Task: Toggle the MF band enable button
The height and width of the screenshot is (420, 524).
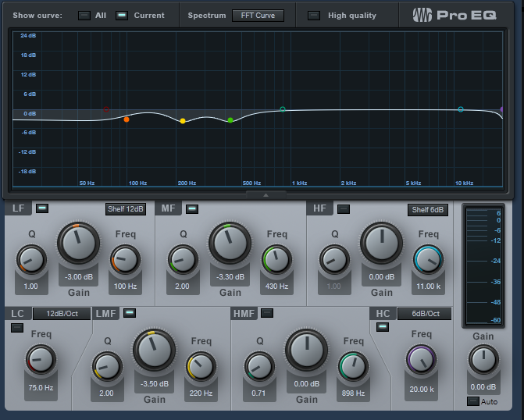Action: 192,209
